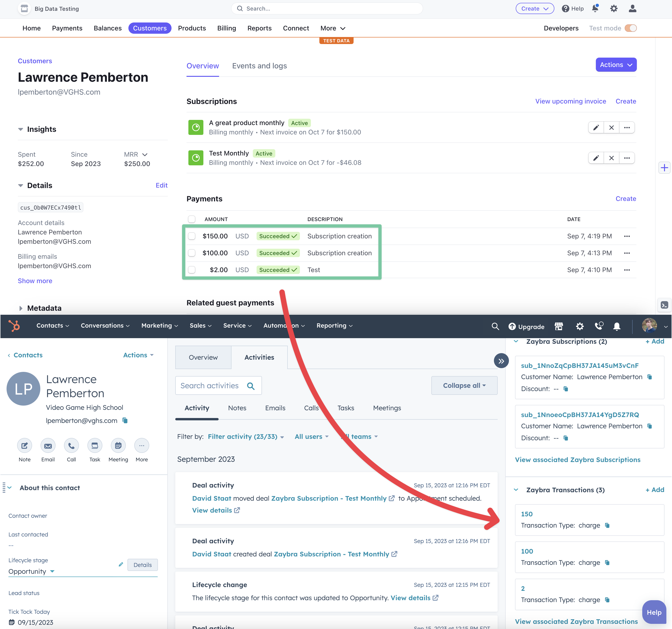Image resolution: width=672 pixels, height=629 pixels.
Task: Collapse Zaybra Transactions section
Action: click(516, 490)
